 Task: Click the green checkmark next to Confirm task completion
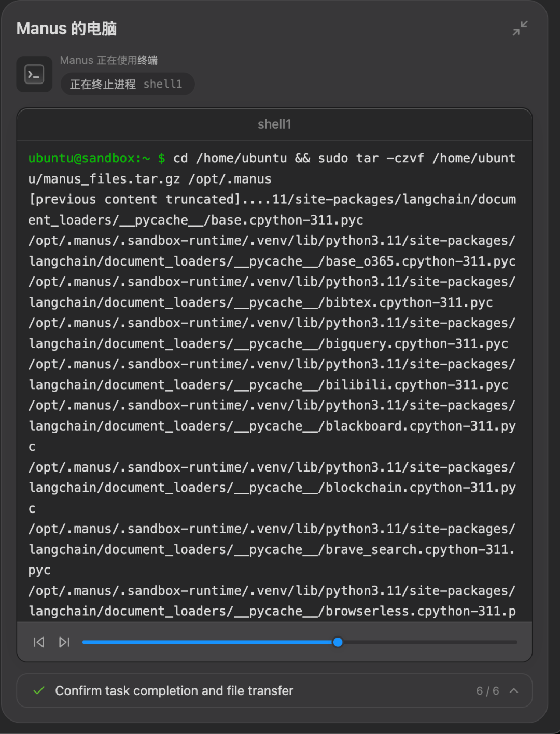[x=39, y=690]
